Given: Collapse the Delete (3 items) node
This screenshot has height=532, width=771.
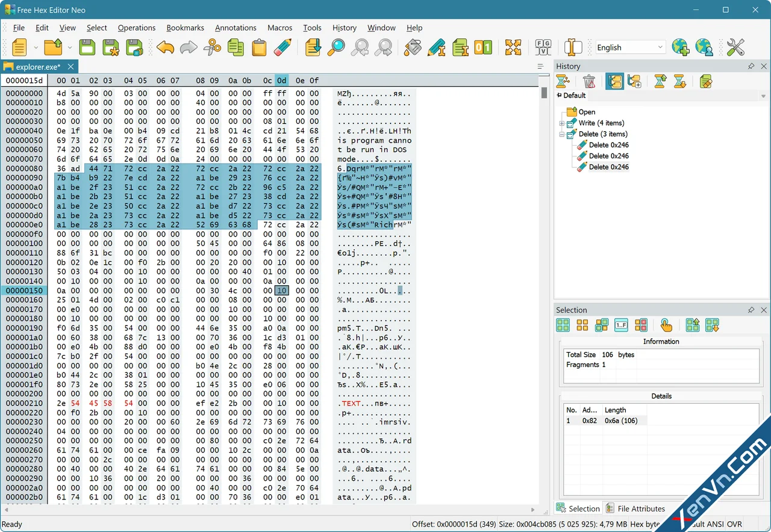Looking at the screenshot, I should click(x=562, y=134).
